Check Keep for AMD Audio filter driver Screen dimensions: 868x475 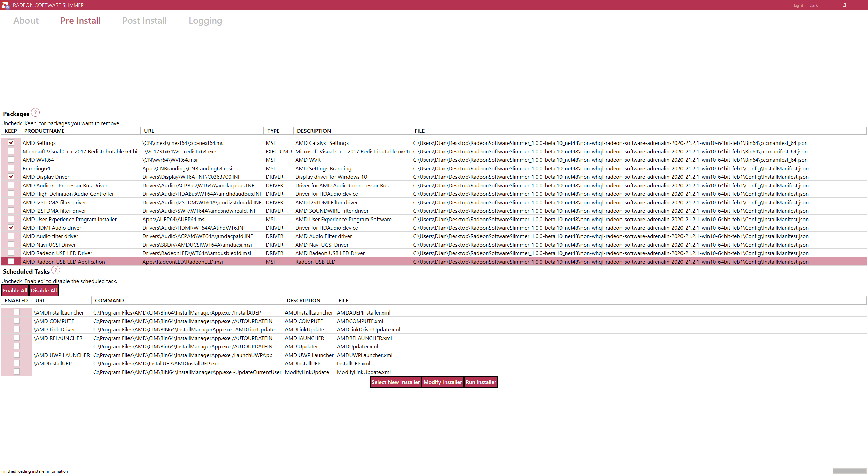tap(11, 236)
